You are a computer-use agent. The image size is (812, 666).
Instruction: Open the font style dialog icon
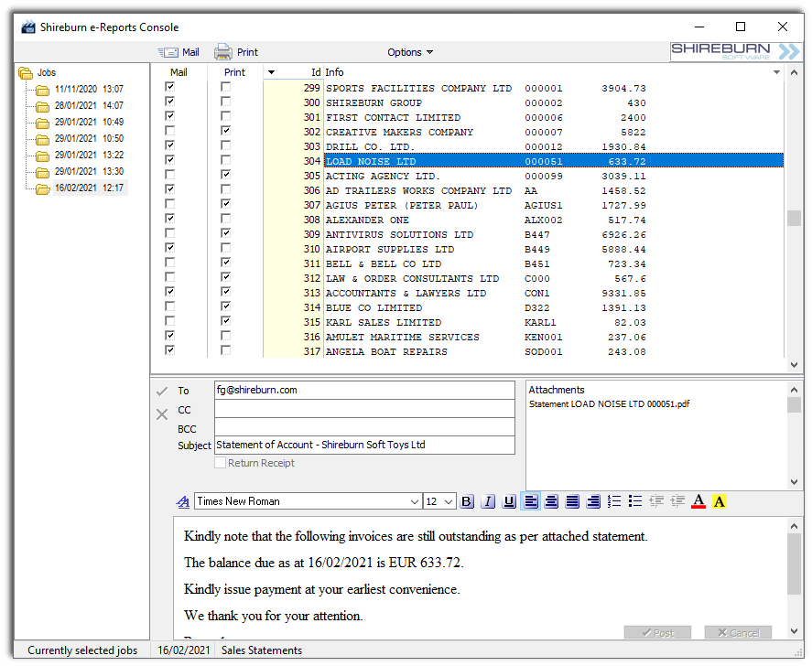(183, 501)
